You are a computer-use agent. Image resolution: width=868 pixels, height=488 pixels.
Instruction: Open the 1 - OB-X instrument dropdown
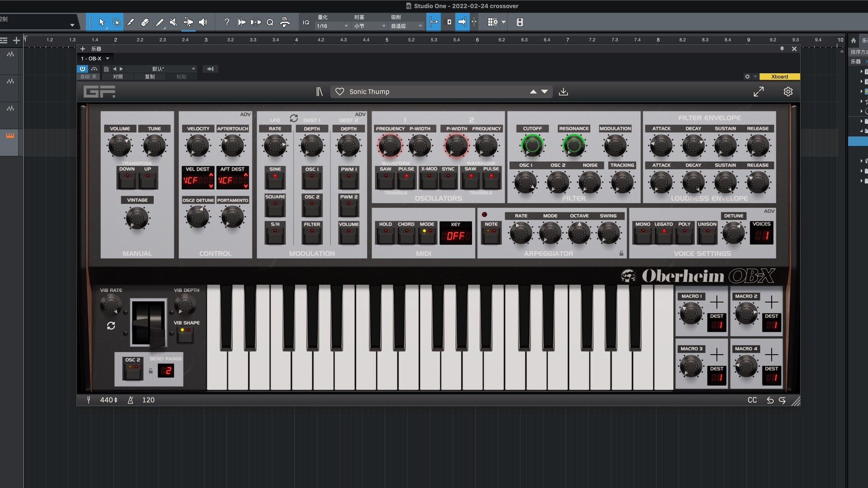[x=95, y=58]
